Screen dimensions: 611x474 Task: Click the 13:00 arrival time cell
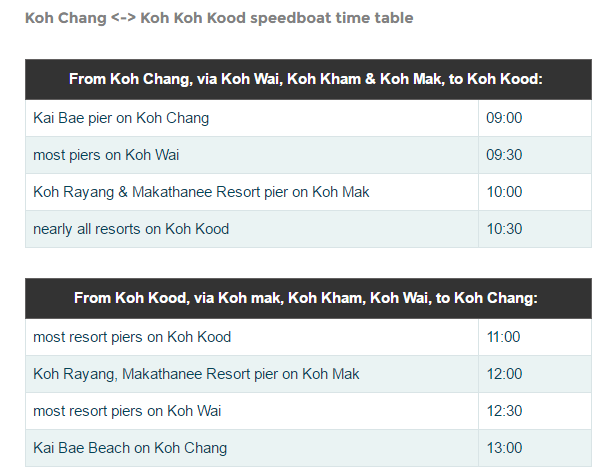(x=535, y=448)
